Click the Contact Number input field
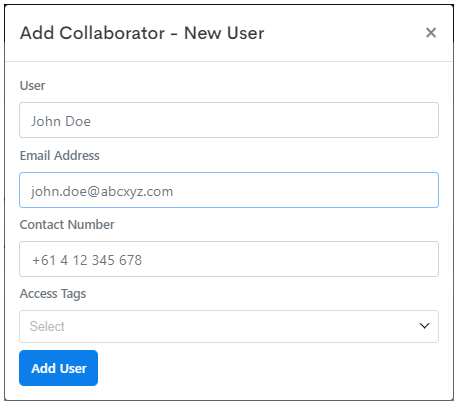This screenshot has height=404, width=456. [229, 259]
